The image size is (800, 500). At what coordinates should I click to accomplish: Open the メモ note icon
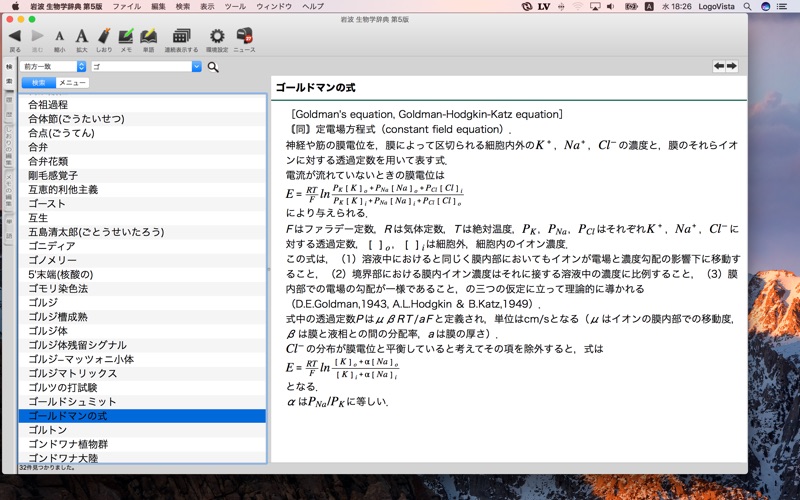click(x=126, y=36)
